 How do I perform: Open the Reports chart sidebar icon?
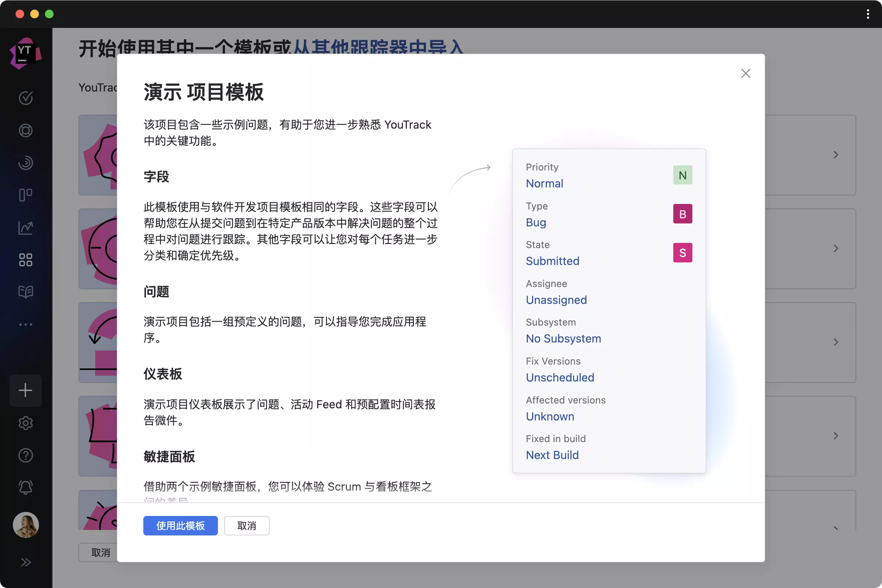[25, 227]
